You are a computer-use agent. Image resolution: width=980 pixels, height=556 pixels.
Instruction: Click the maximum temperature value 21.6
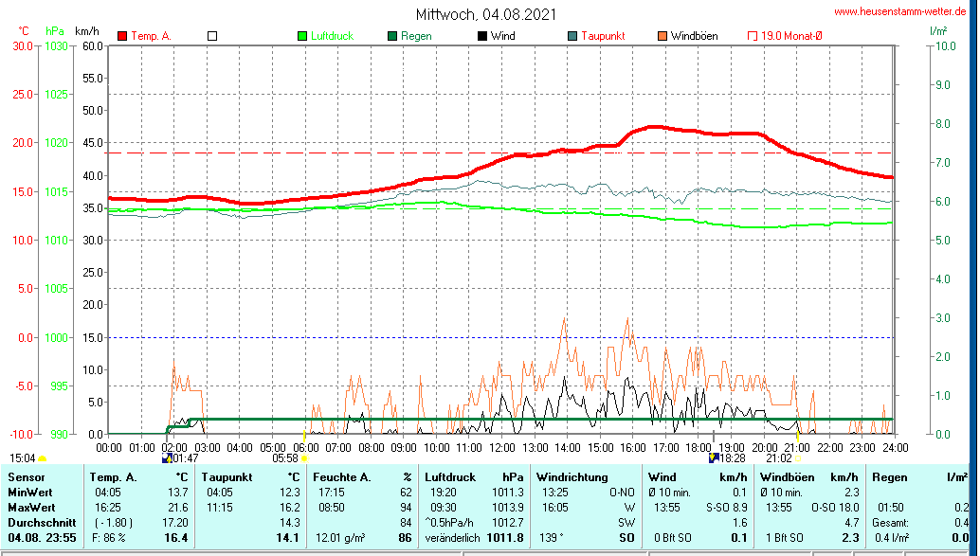pyautogui.click(x=177, y=508)
